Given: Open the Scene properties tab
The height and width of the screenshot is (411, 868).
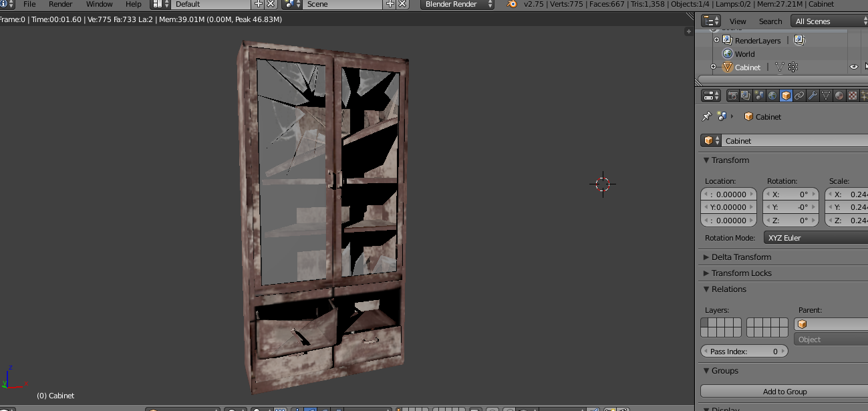Looking at the screenshot, I should pyautogui.click(x=759, y=96).
